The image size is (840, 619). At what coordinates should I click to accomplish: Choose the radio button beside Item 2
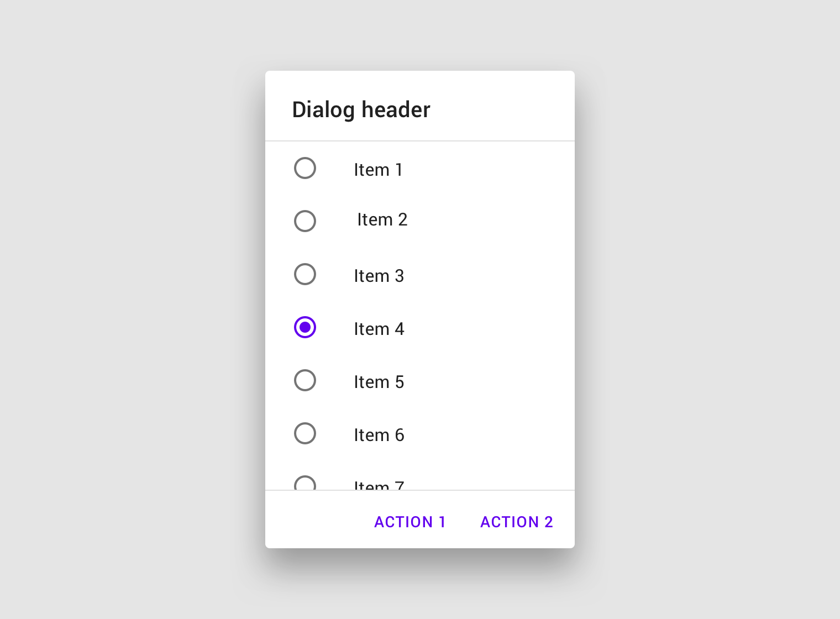tap(305, 221)
